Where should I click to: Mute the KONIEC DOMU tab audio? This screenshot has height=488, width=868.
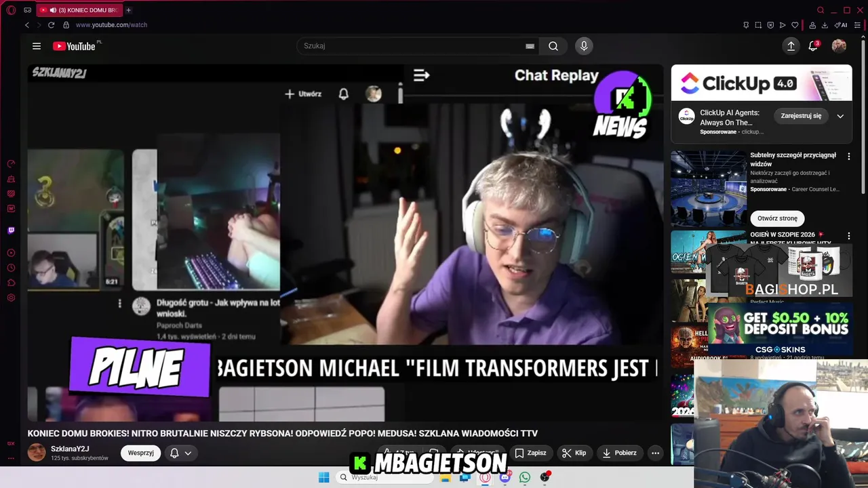tap(53, 10)
